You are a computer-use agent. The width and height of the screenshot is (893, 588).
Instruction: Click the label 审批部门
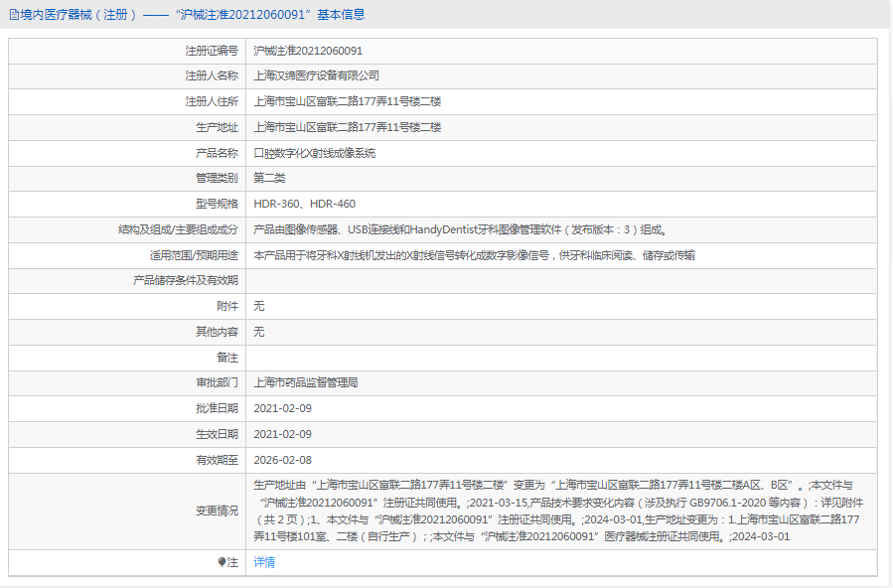(x=217, y=382)
